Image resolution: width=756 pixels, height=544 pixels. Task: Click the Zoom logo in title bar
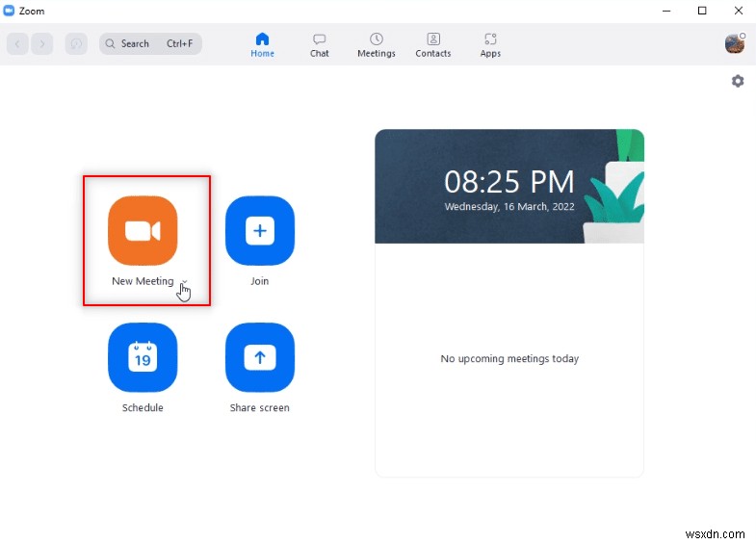[10, 11]
